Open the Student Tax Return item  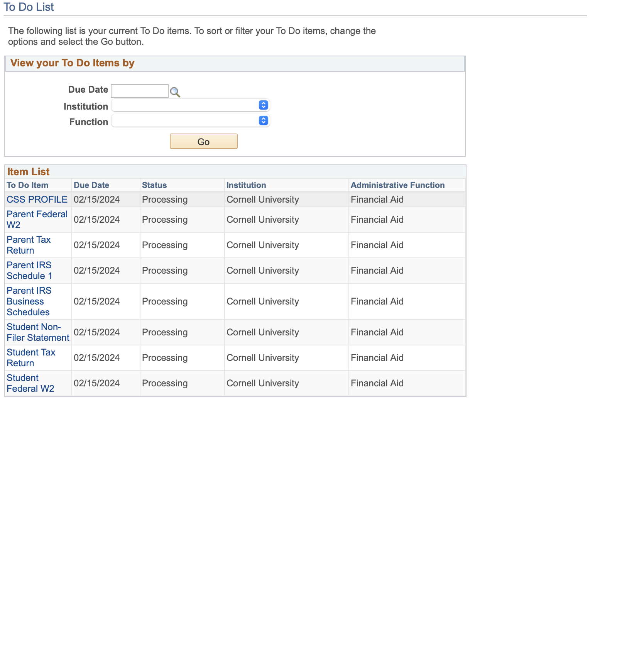tap(31, 358)
